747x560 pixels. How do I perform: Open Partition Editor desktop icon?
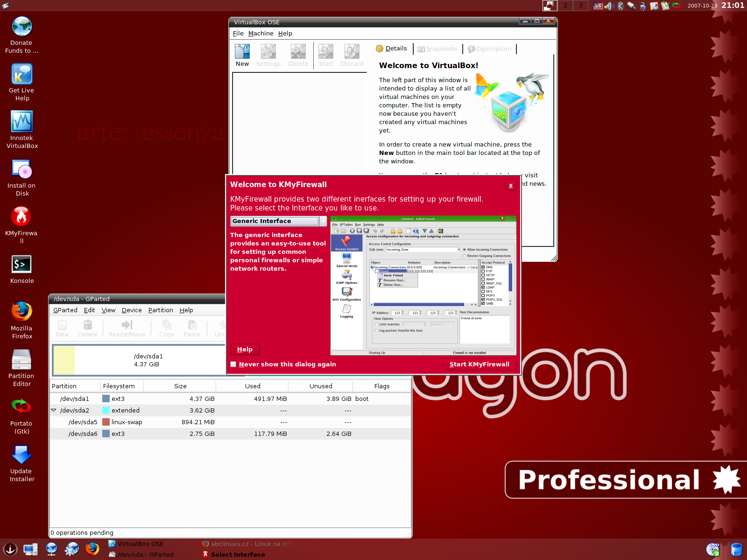[x=22, y=368]
